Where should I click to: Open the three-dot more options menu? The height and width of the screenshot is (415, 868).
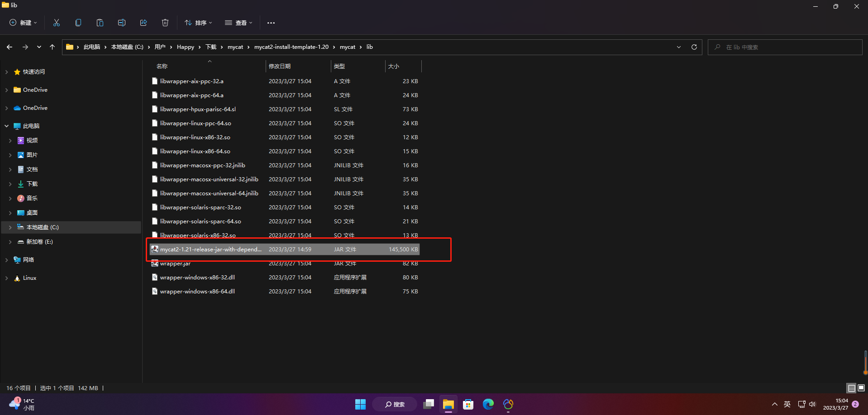[271, 23]
